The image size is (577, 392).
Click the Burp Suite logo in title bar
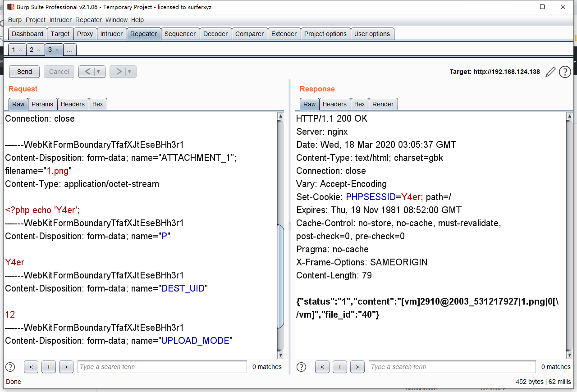11,7
